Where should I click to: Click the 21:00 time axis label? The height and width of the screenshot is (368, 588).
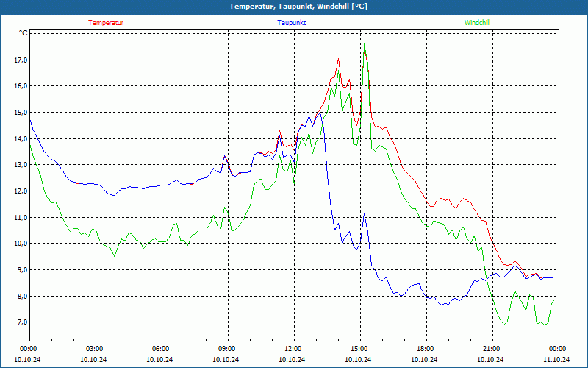click(x=491, y=348)
